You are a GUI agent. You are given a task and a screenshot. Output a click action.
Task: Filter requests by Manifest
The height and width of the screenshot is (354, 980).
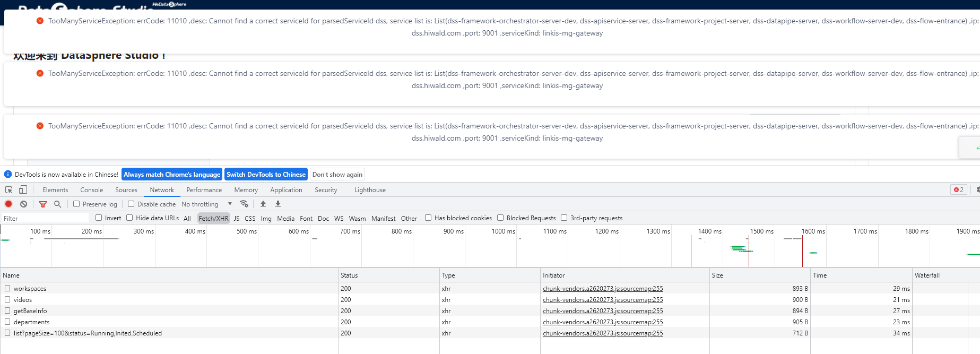383,218
